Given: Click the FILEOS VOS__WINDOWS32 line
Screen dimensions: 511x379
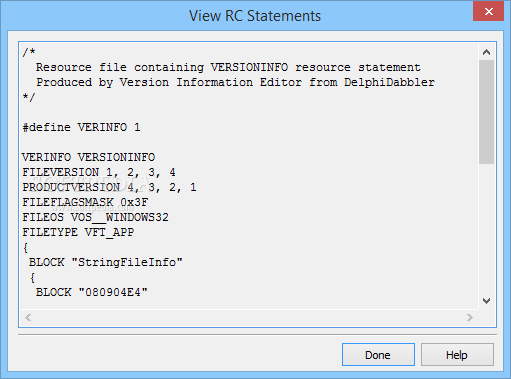Looking at the screenshot, I should coord(95,217).
